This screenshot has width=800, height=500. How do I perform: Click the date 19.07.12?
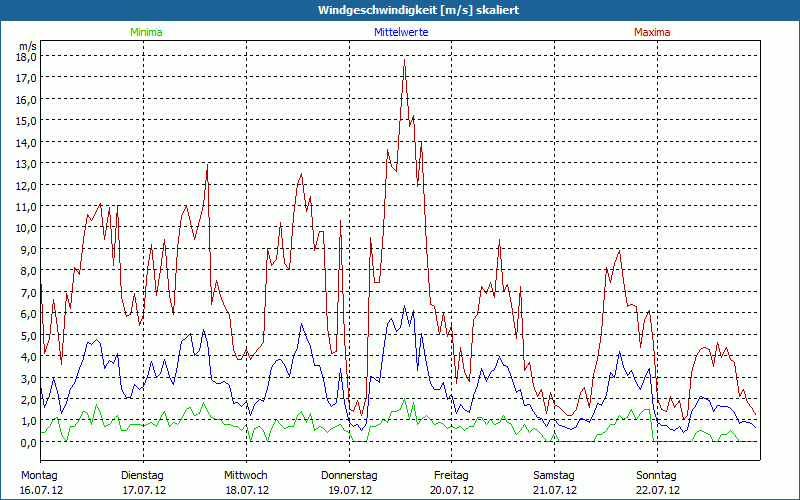350,490
